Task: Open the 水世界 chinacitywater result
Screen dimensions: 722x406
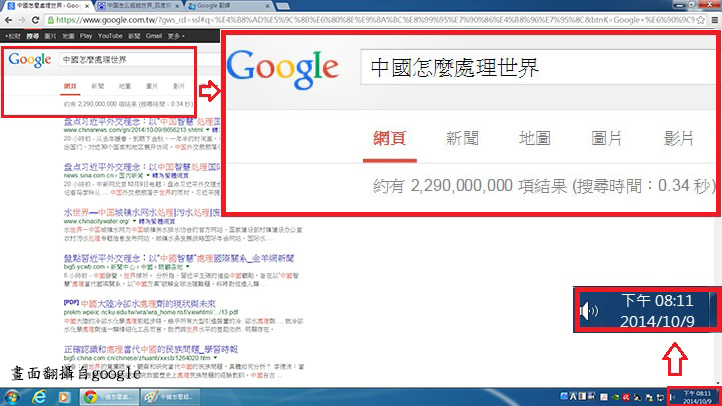Action: (x=142, y=212)
